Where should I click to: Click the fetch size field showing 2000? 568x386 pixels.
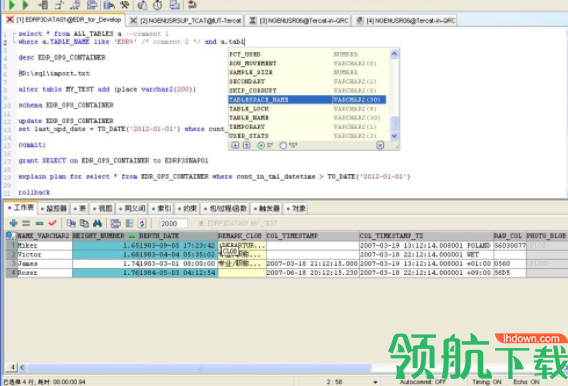coord(174,223)
